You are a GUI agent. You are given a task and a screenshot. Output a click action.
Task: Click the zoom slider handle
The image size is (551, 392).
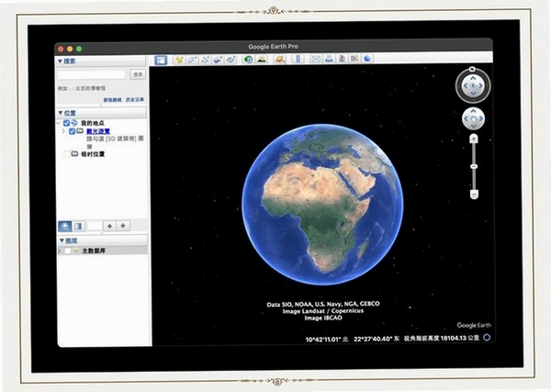[x=474, y=166]
